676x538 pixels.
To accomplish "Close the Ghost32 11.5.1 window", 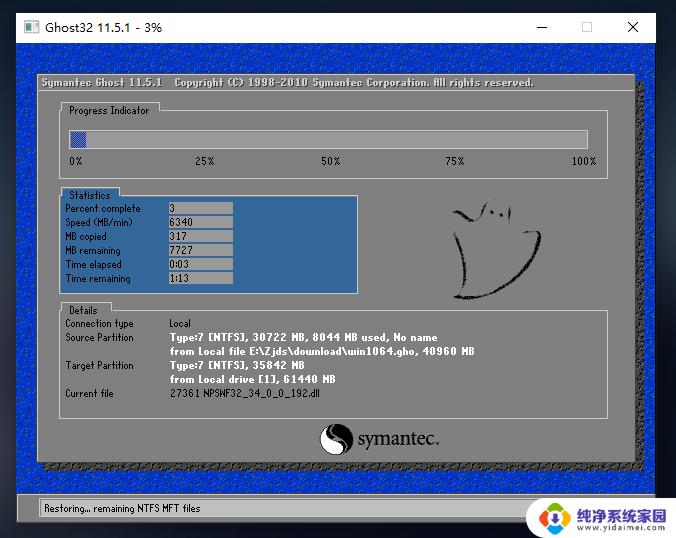I will click(x=632, y=27).
